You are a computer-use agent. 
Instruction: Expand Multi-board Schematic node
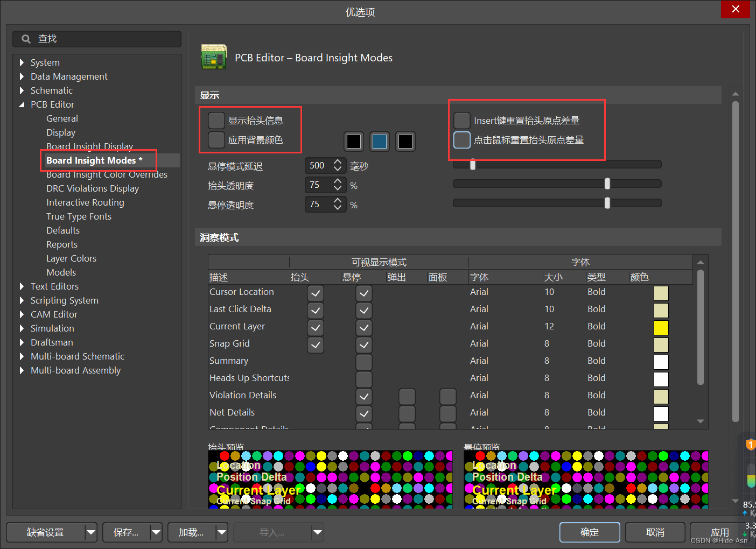pos(22,356)
